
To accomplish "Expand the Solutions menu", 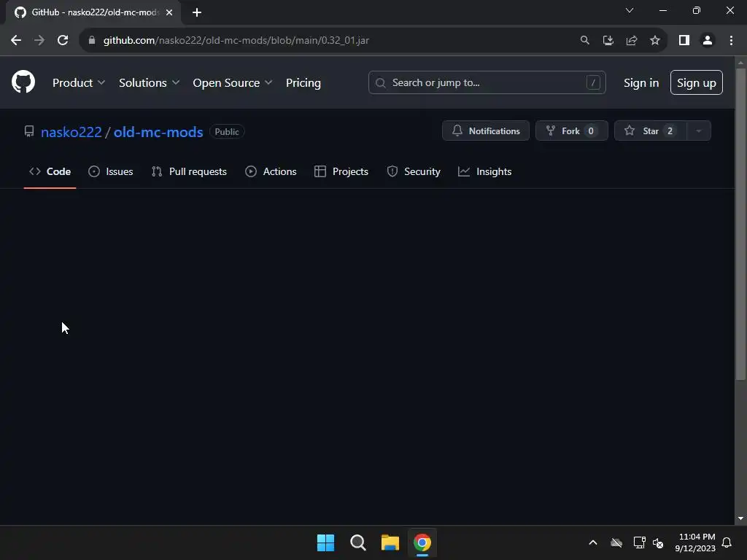I will point(149,83).
